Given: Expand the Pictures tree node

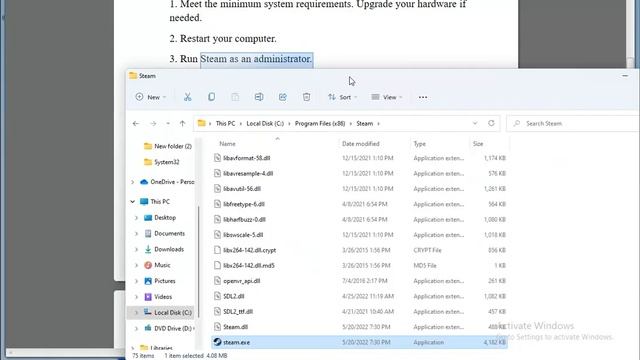Looking at the screenshot, I should pyautogui.click(x=136, y=281).
